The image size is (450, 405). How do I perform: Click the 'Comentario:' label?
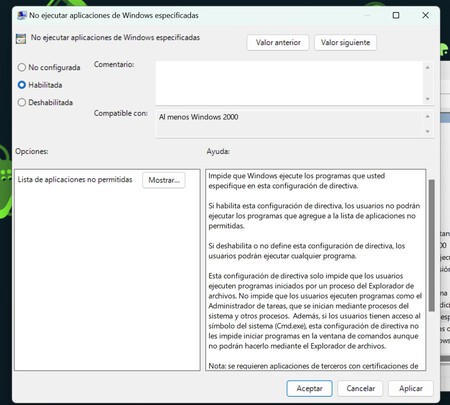tap(114, 64)
